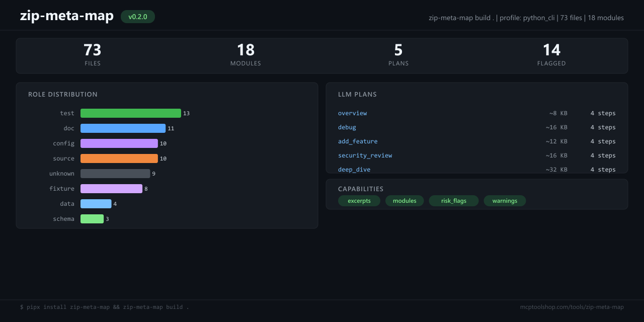Open the security_review plan
The width and height of the screenshot is (644, 322).
(365, 155)
